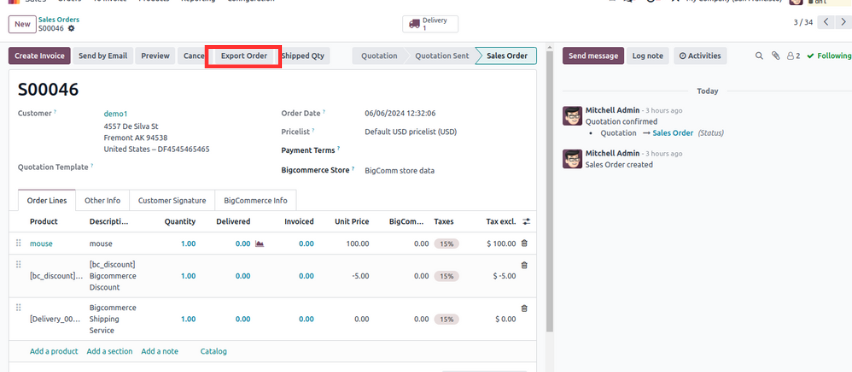Open the gear settings next to S00046
852x372 pixels.
[71, 28]
